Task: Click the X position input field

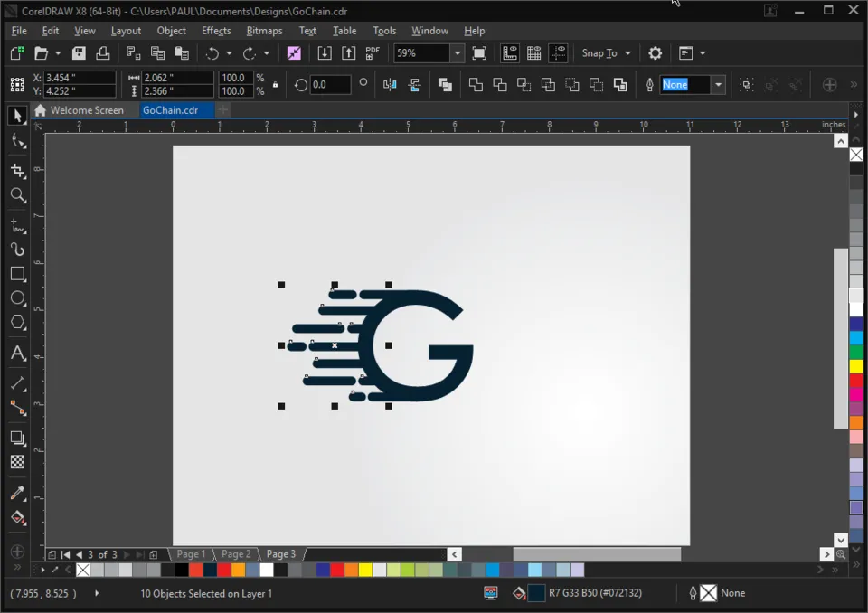Action: (x=80, y=78)
